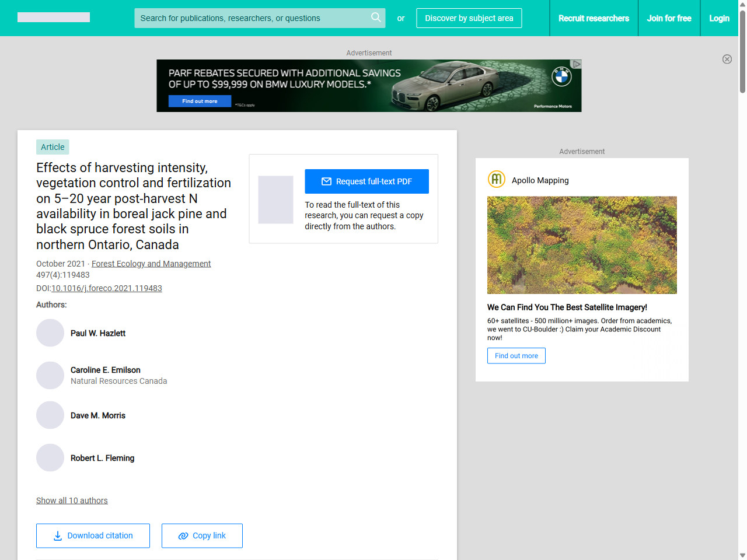The width and height of the screenshot is (747, 560).
Task: Dismiss the ad with the X icon
Action: [x=727, y=59]
